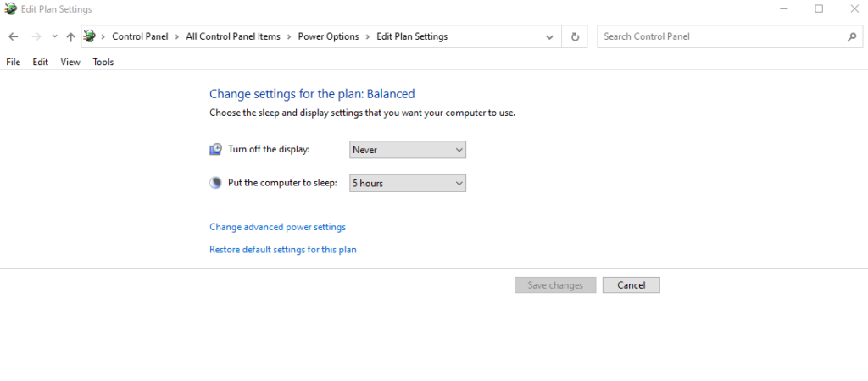Click the moon icon beside Put the computer to sleep
This screenshot has width=868, height=381.
(215, 183)
